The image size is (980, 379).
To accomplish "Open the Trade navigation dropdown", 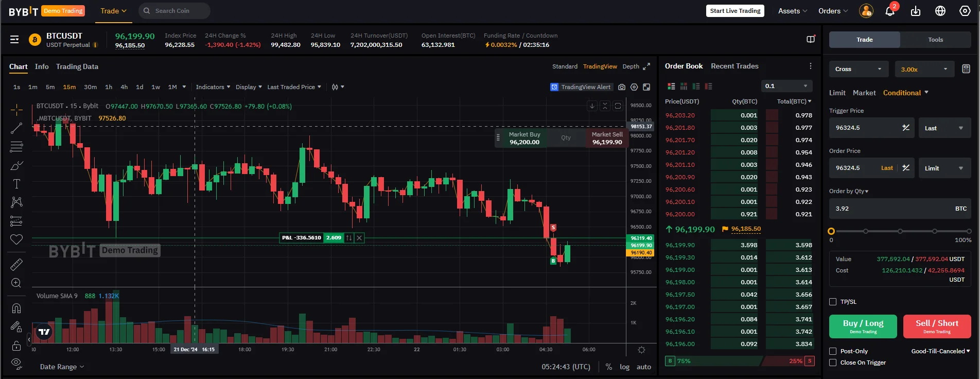I will (113, 11).
